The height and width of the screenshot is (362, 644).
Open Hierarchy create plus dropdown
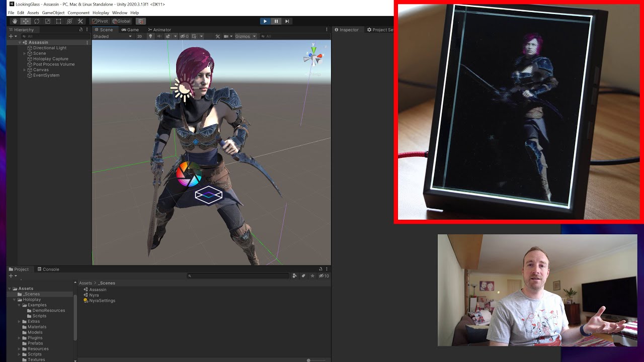[x=12, y=36]
